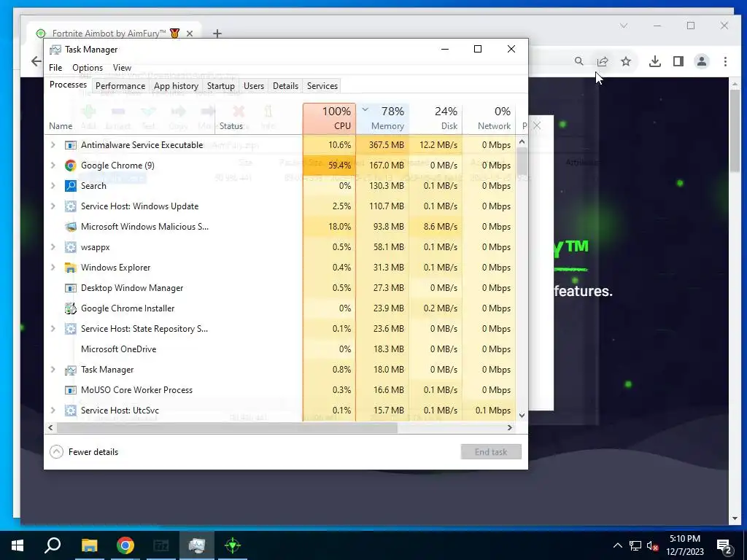The height and width of the screenshot is (560, 747).
Task: Open the notification center icon
Action: click(724, 545)
